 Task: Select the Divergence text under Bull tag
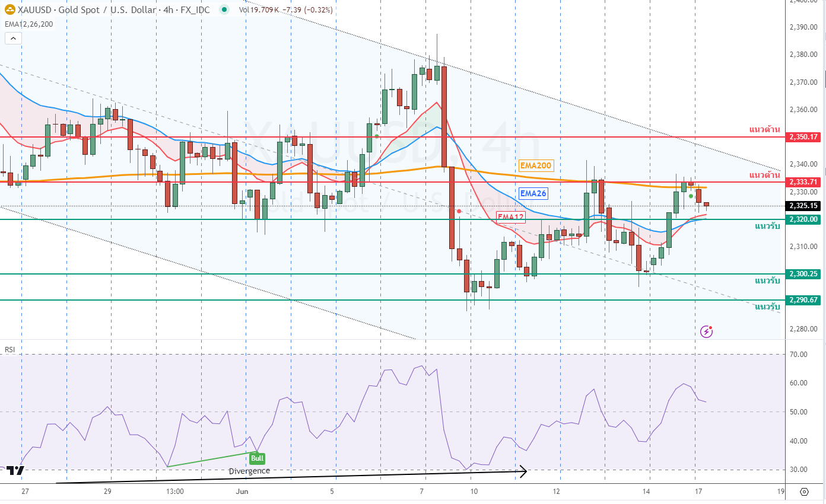point(249,471)
